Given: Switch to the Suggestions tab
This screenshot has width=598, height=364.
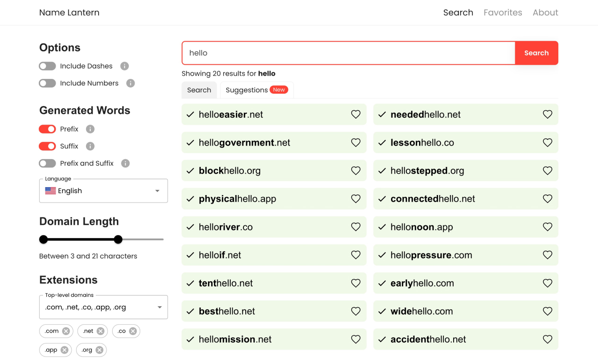Looking at the screenshot, I should coord(256,90).
